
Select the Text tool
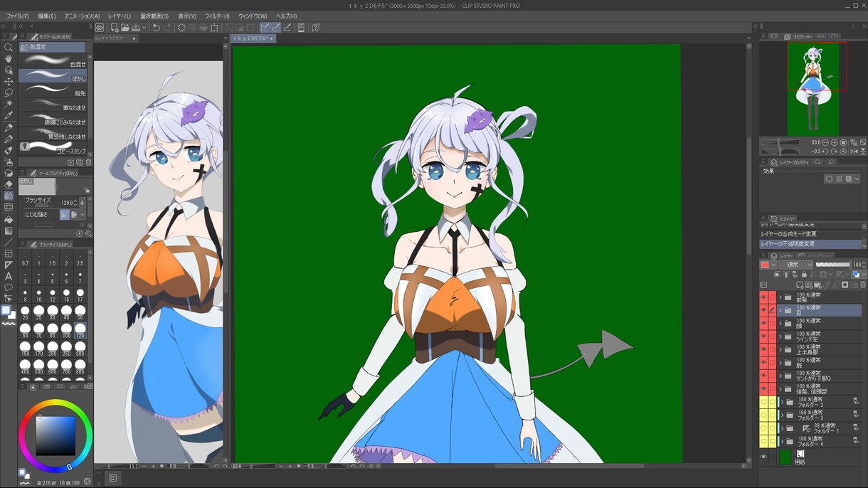click(x=9, y=276)
